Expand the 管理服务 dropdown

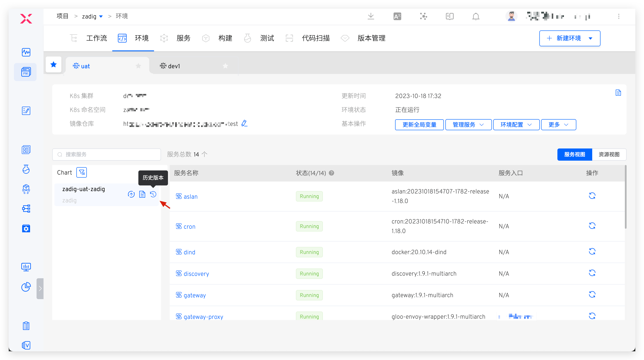click(x=468, y=125)
